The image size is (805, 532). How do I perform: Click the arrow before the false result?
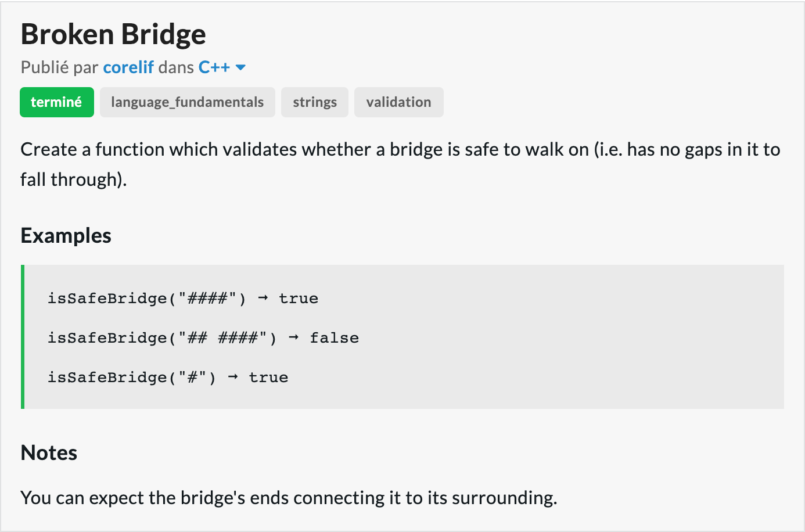[x=294, y=337]
